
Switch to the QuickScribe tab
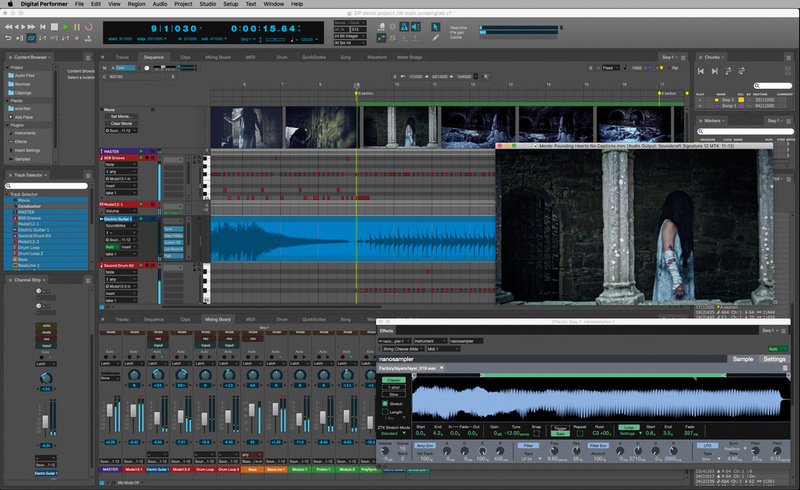[x=313, y=57]
